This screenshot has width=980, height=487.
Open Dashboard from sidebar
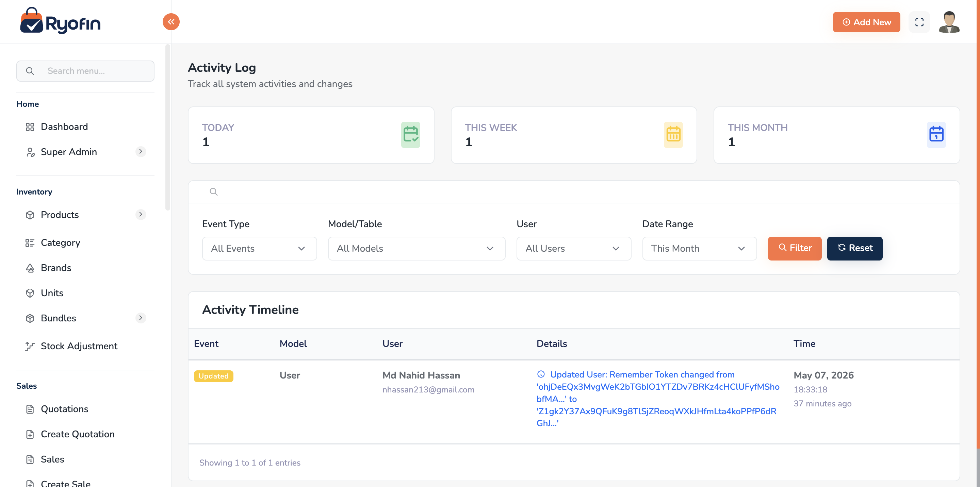tap(64, 127)
